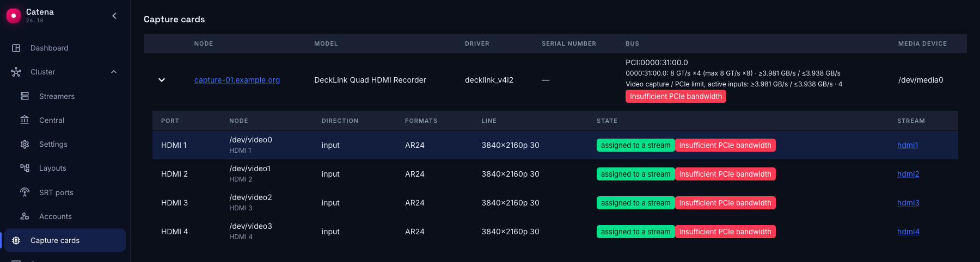The height and width of the screenshot is (262, 980).
Task: Click the STATE column header in ports table
Action: (607, 121)
